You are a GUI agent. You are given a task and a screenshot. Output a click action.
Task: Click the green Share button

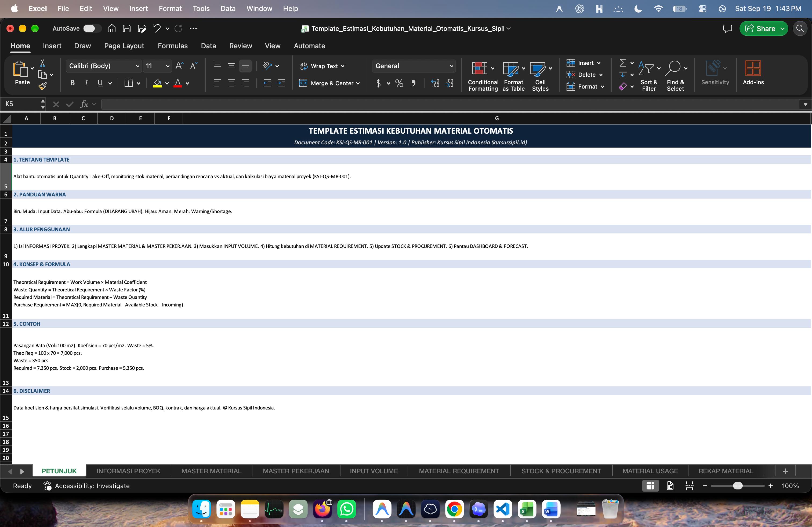pos(764,29)
